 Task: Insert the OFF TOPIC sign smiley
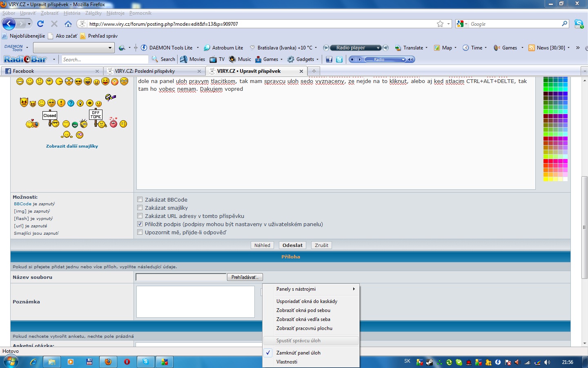96,118
